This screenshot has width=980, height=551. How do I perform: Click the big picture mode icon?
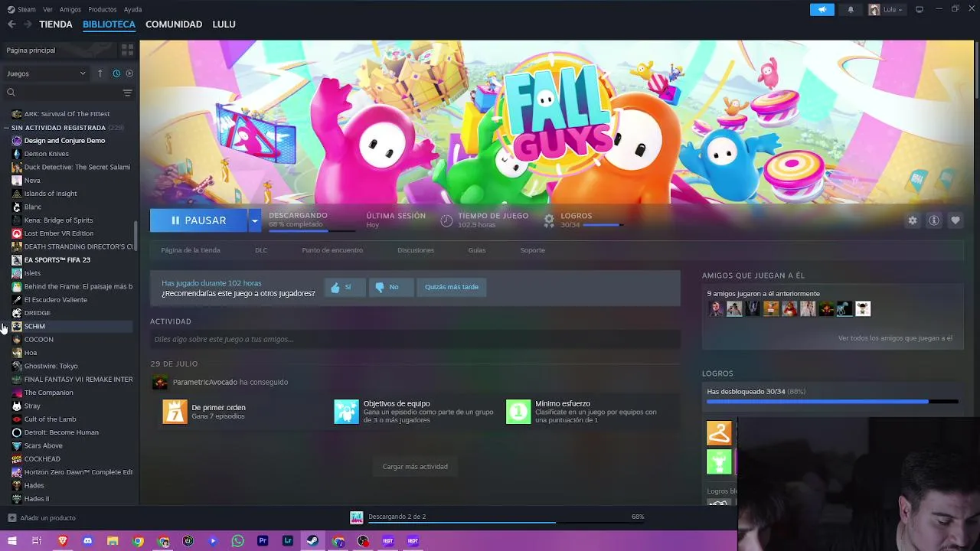[920, 9]
